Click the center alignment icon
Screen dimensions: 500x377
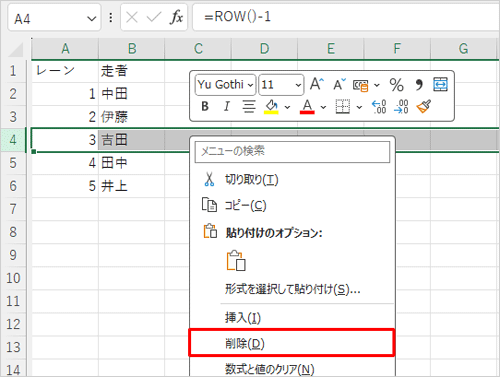(249, 107)
